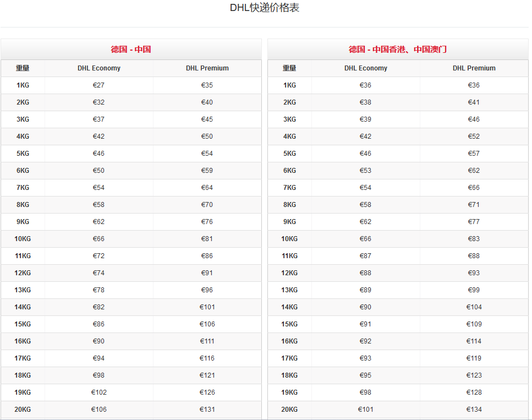Click 'DHL Premium' header in 德国 - 中国 table

point(207,68)
